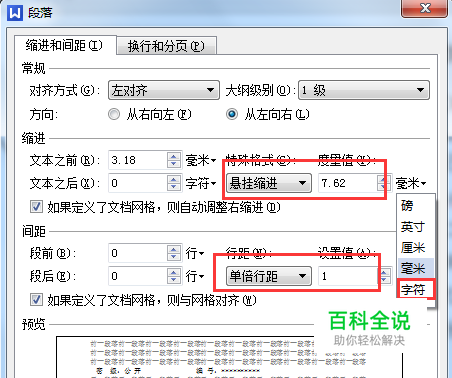Increase the 设置值 line spacing spinner
The width and height of the screenshot is (452, 378).
[384, 272]
